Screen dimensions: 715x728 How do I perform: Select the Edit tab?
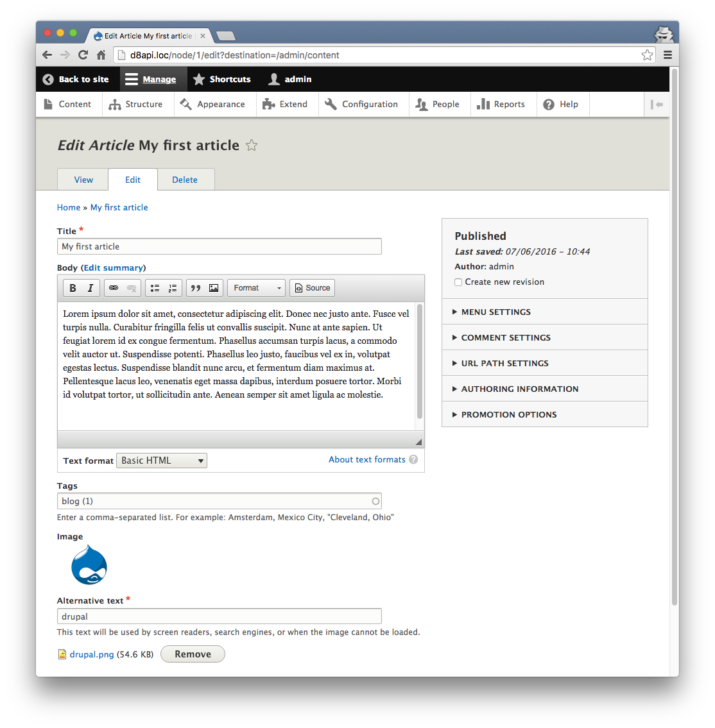tap(133, 180)
